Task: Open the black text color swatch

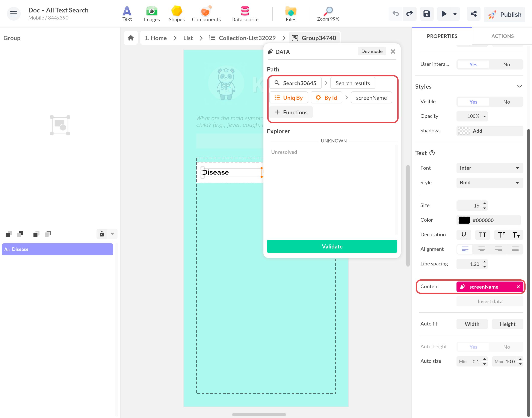Action: (464, 220)
